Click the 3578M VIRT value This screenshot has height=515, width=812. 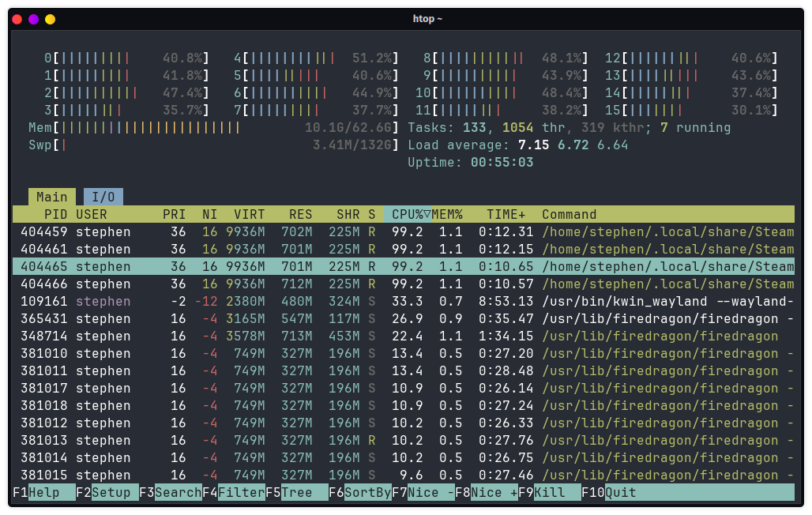point(246,336)
